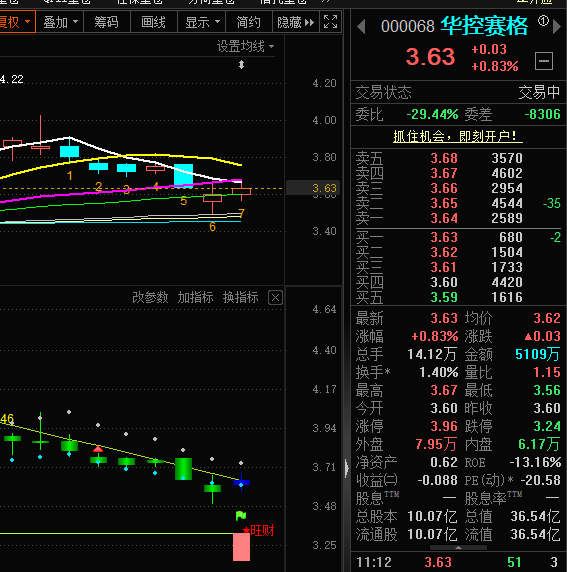Select 买三 price 3.61
The image size is (567, 572).
click(444, 267)
